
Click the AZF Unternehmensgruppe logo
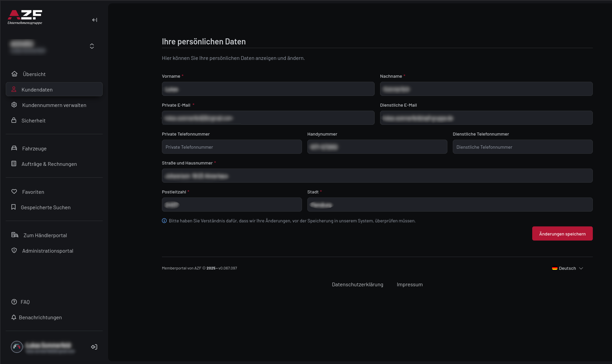pos(25,17)
